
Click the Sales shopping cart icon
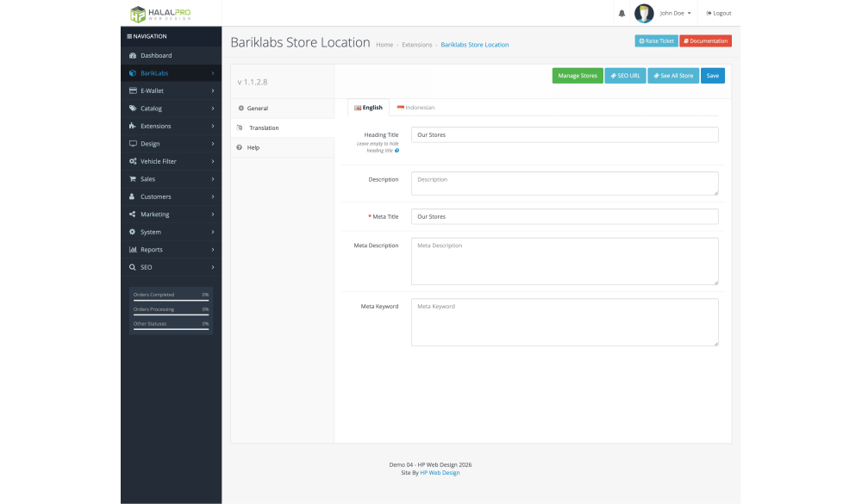click(x=133, y=179)
